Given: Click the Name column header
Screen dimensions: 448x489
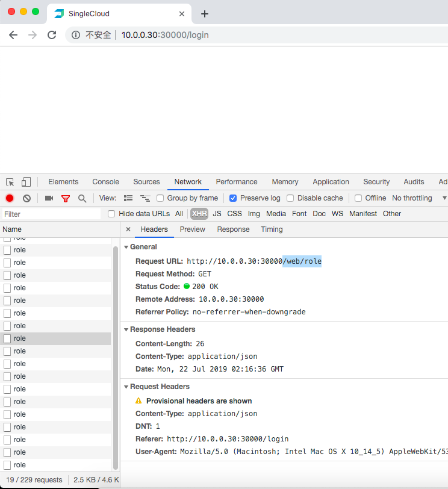Looking at the screenshot, I should (60, 229).
